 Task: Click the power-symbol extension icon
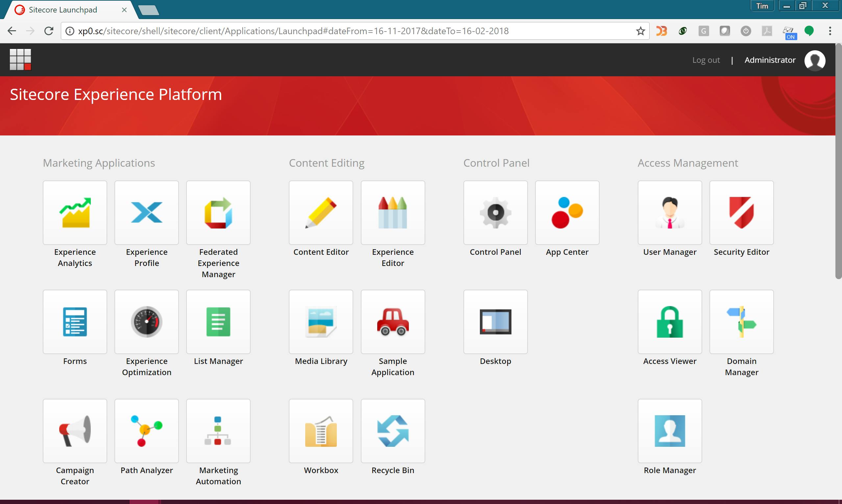[746, 31]
